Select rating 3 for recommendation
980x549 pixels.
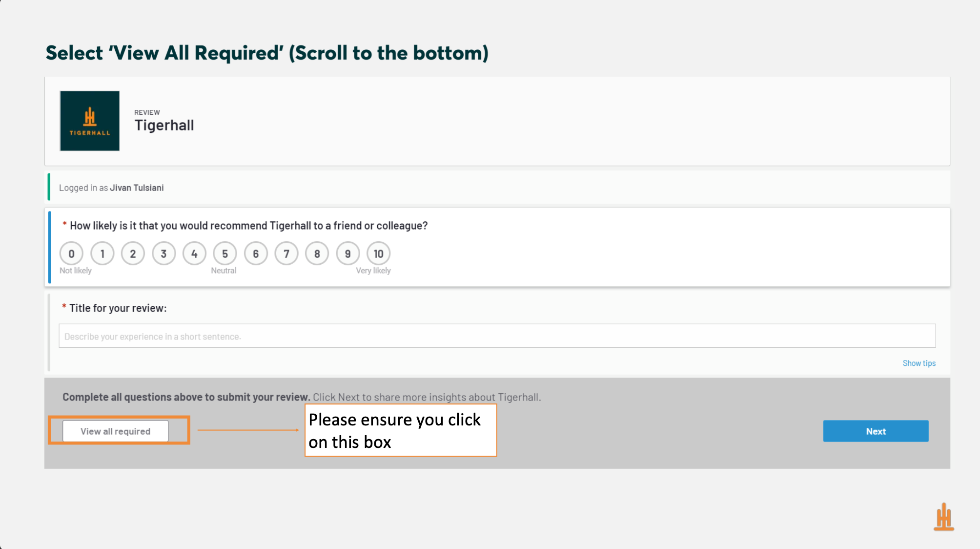click(163, 253)
